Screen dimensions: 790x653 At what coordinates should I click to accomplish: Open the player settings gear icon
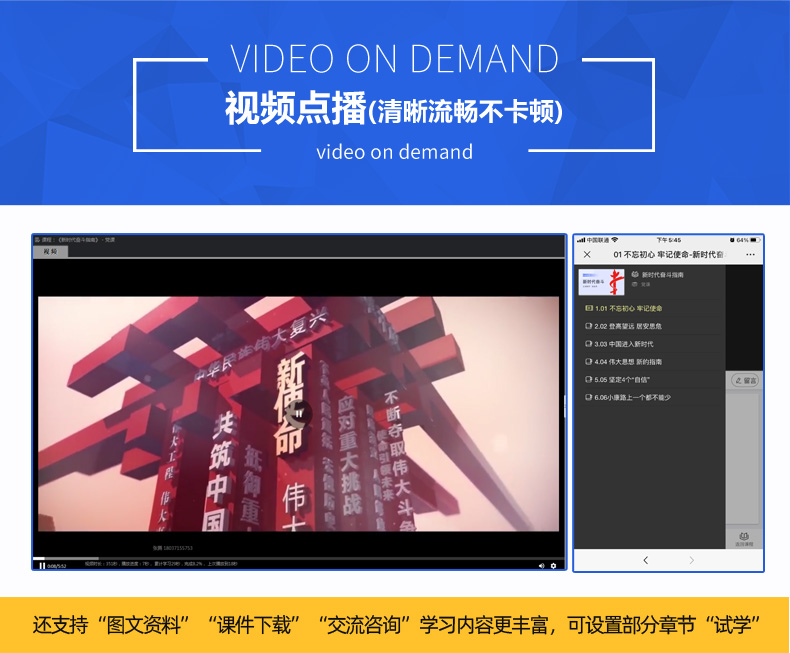point(553,566)
